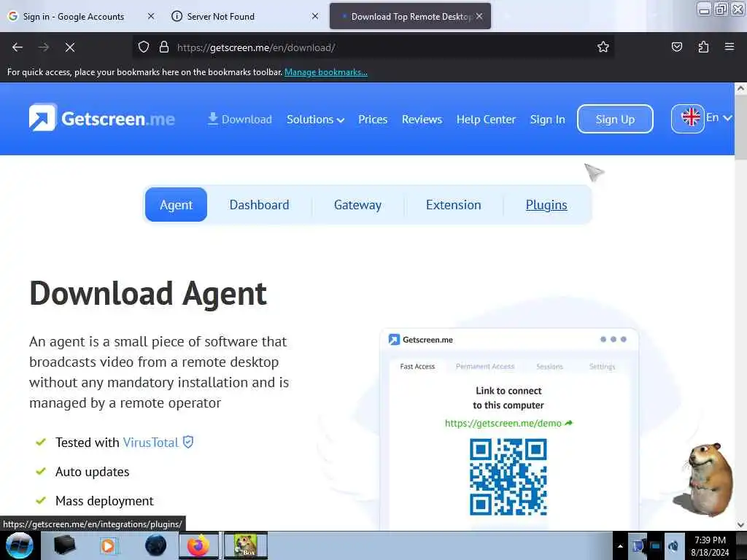
Task: Go back to previous page
Action: [18, 47]
